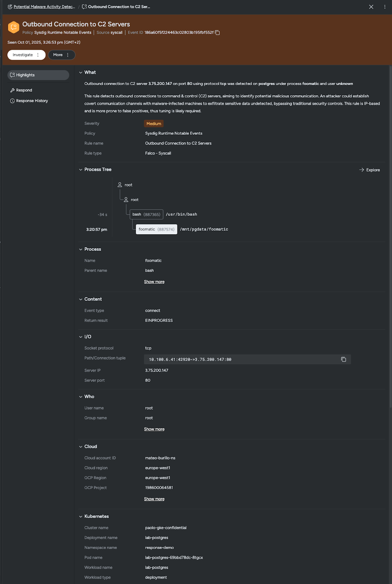The width and height of the screenshot is (392, 584).
Task: Collapse the Kubernetes section
Action: [x=81, y=516]
